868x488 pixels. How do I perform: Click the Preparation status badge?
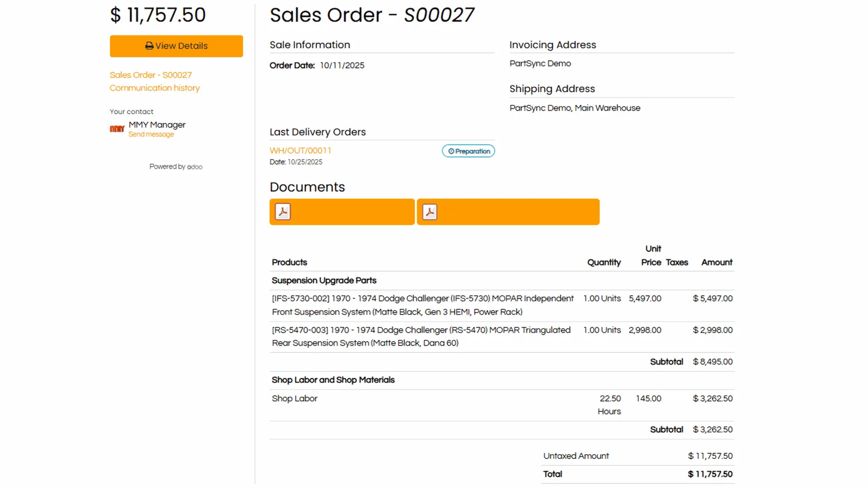coord(468,151)
